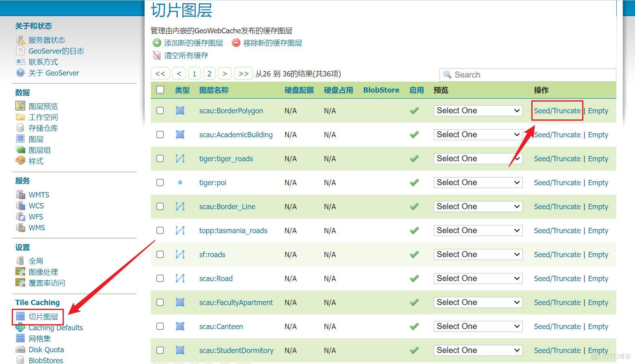The height and width of the screenshot is (364, 635).
Task: Click Empty link for tiger:poi
Action: point(598,183)
